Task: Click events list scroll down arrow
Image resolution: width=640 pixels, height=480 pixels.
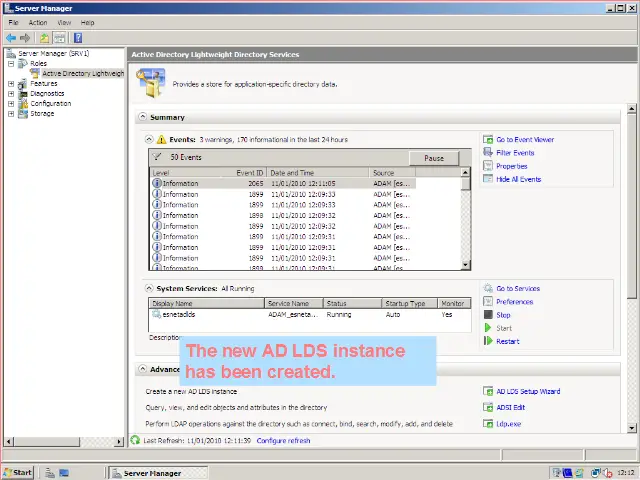Action: (x=465, y=265)
